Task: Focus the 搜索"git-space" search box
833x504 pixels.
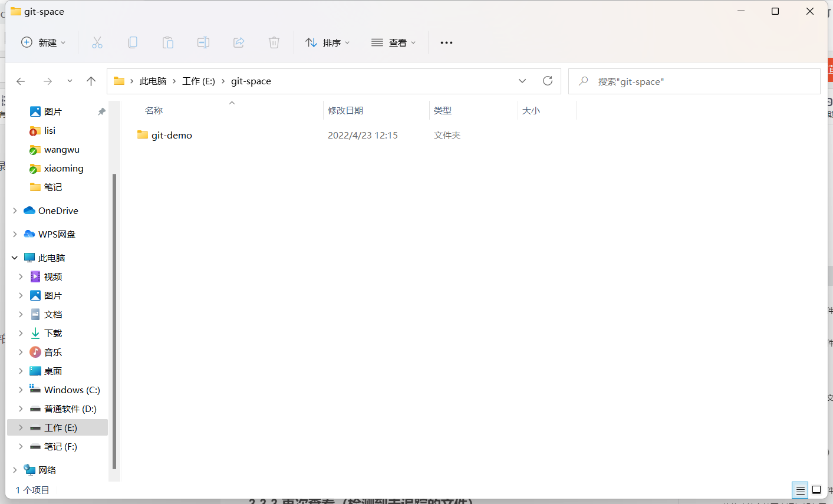Action: [694, 81]
